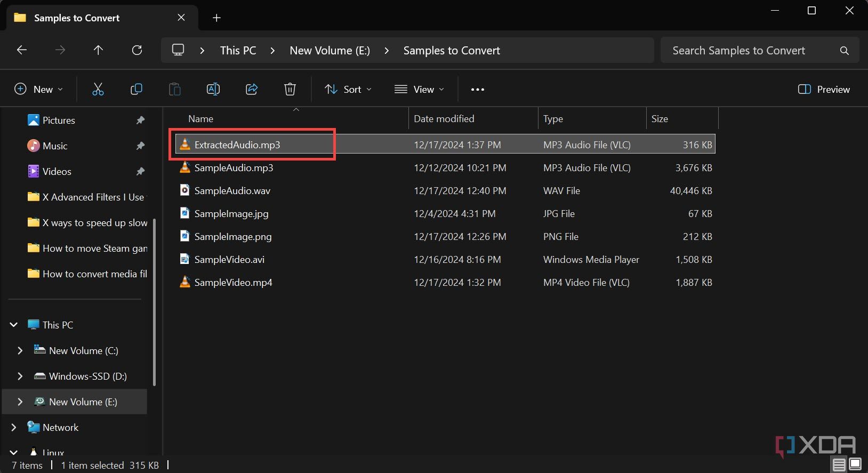Refresh the folder view
The width and height of the screenshot is (868, 473).
tap(137, 50)
